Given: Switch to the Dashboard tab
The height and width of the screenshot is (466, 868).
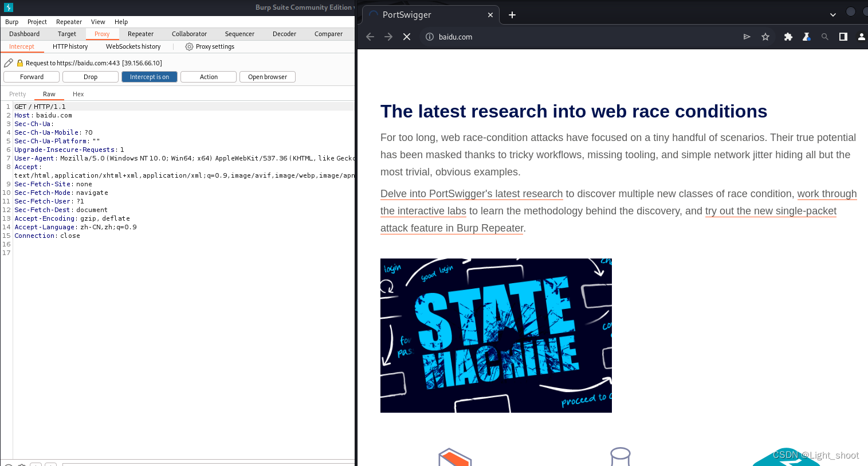Looking at the screenshot, I should [25, 34].
